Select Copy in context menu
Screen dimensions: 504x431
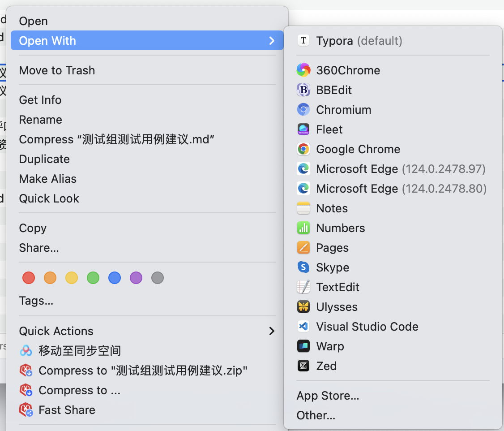pos(147,228)
